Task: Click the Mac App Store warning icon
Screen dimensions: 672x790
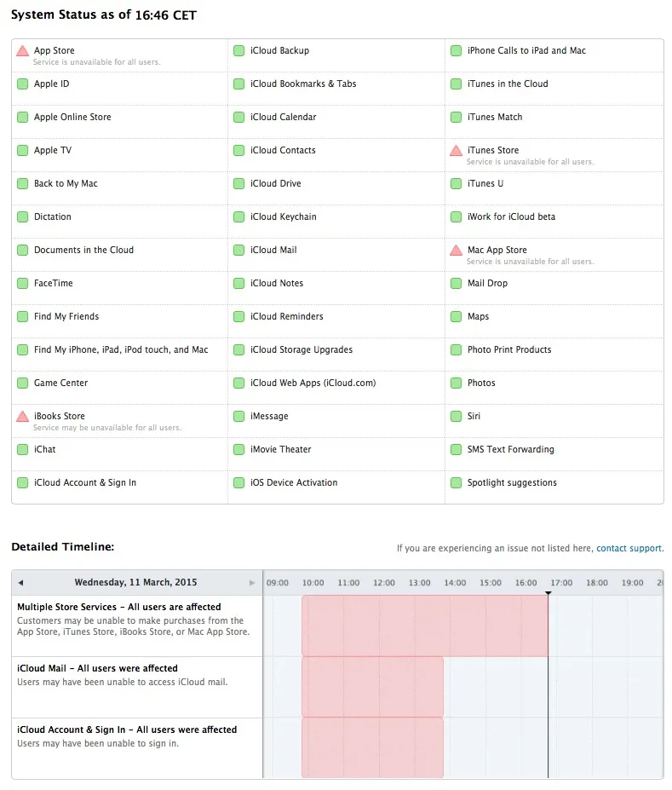Action: (x=457, y=251)
